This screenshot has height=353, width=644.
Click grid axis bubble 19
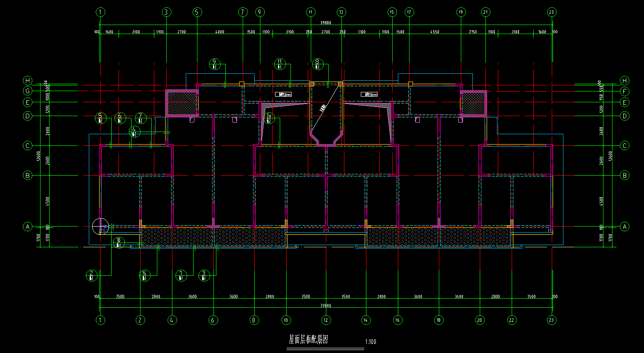(x=461, y=12)
